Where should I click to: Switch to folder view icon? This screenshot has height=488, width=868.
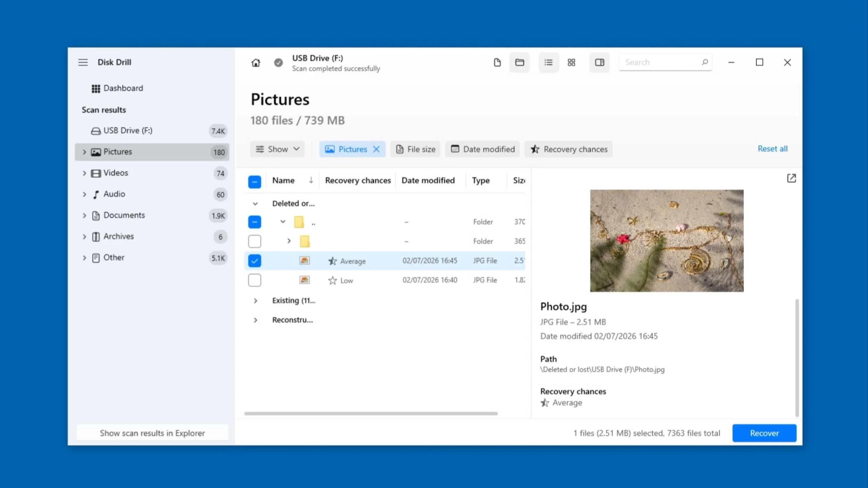[x=519, y=63]
